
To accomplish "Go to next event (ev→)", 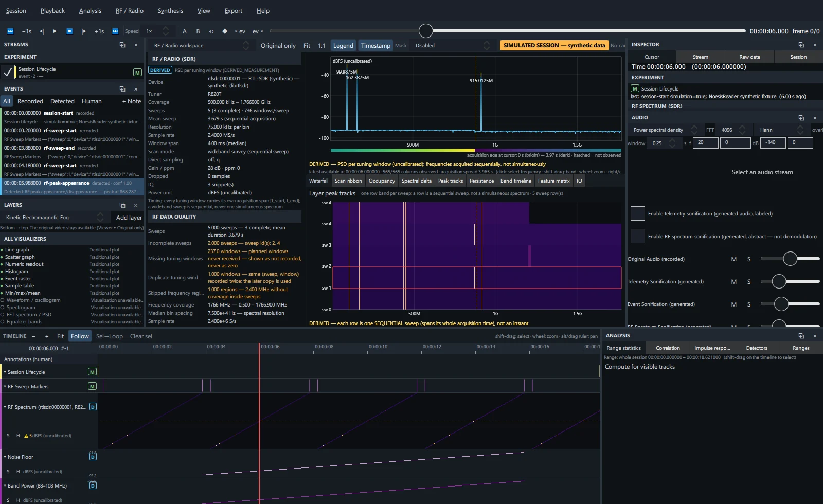I will point(258,31).
